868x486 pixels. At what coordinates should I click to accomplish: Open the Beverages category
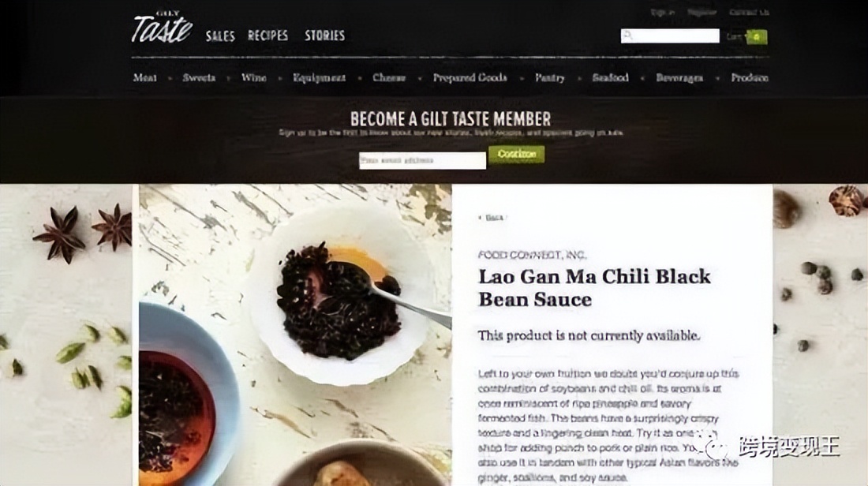679,78
